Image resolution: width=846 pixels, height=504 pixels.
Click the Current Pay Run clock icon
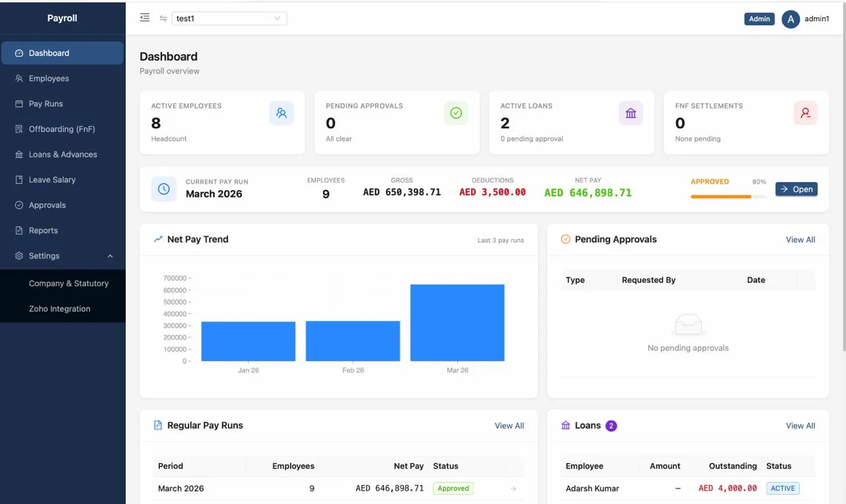(164, 189)
